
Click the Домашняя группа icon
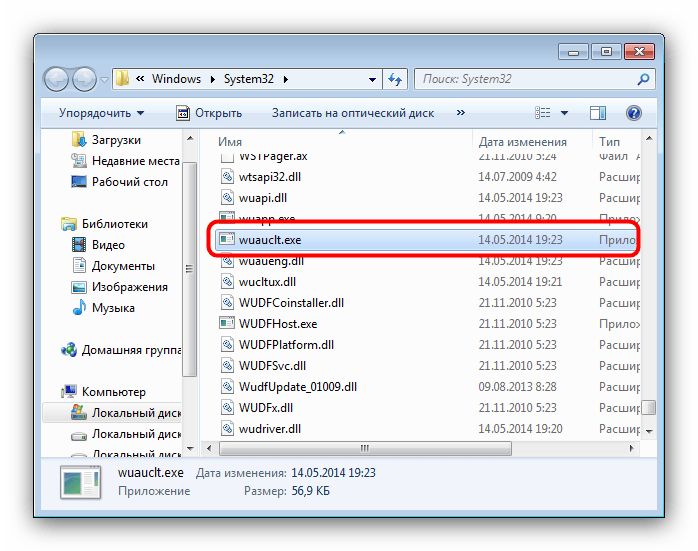69,350
